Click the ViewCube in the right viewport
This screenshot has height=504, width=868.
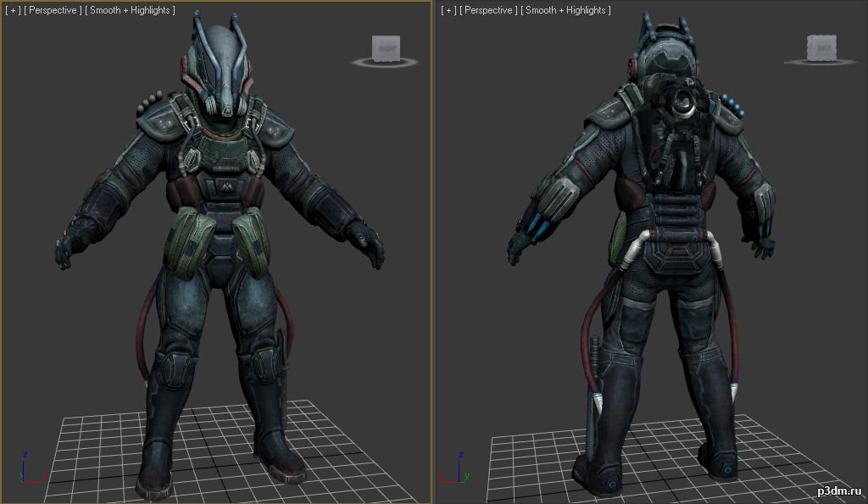(x=820, y=46)
